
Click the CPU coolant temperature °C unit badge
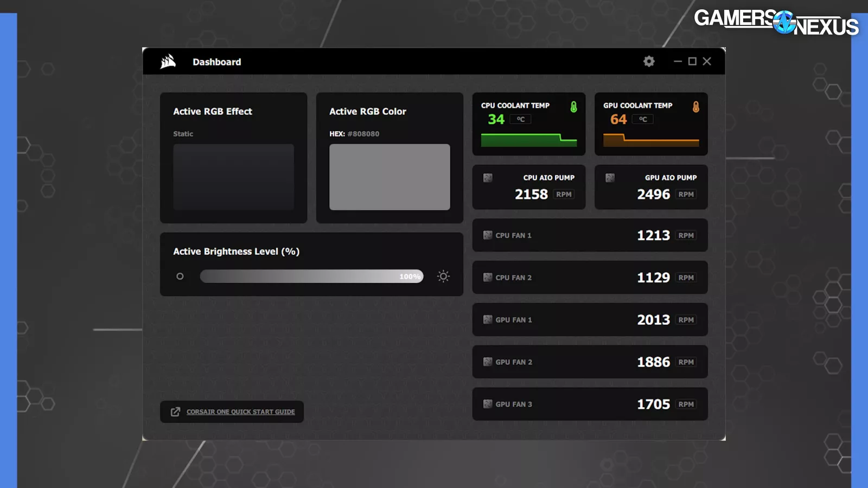pyautogui.click(x=520, y=119)
